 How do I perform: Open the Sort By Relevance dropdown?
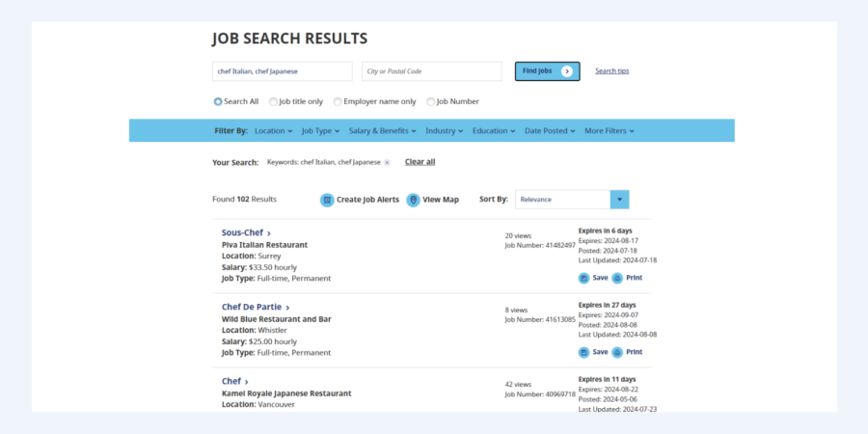[620, 200]
